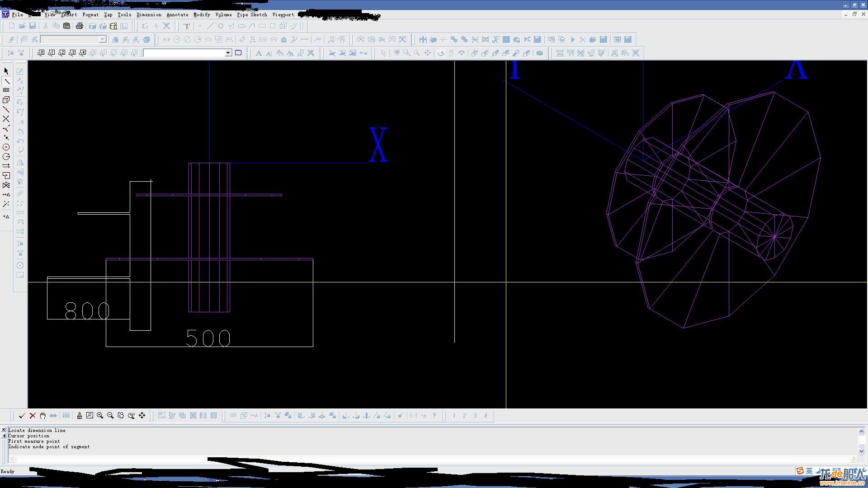This screenshot has height=488, width=868.
Task: Select the active line tool in left toolbar
Action: tap(6, 81)
